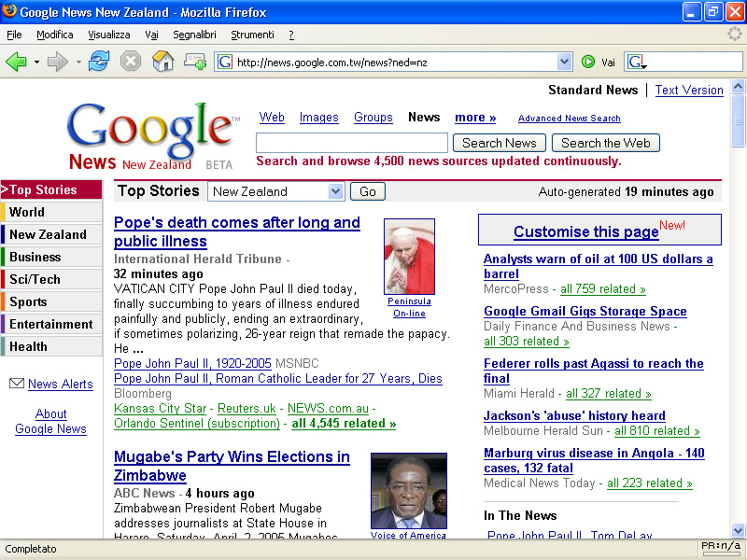Open the Segnalibri menu
The image size is (747, 560).
(x=194, y=35)
